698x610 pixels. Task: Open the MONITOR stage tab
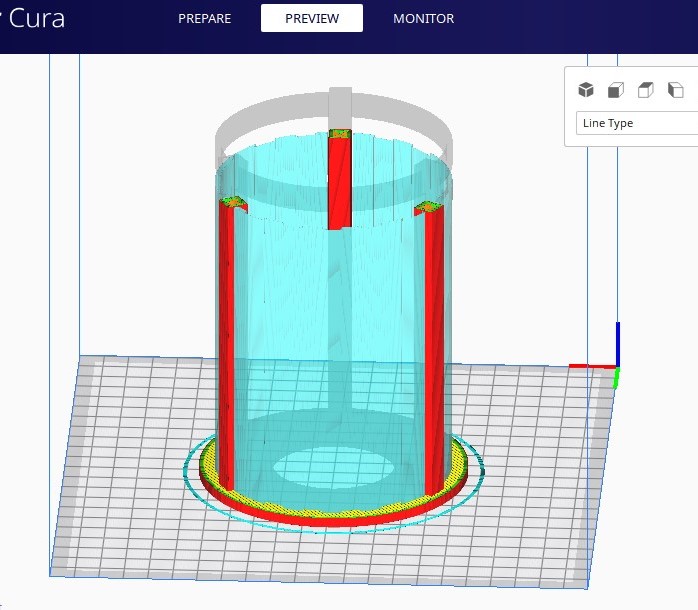[423, 18]
